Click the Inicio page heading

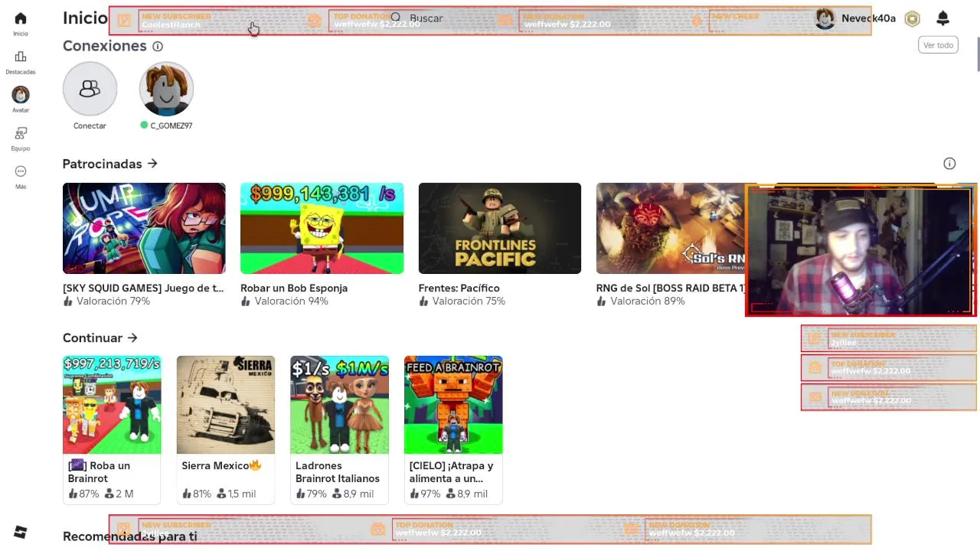[x=85, y=18]
